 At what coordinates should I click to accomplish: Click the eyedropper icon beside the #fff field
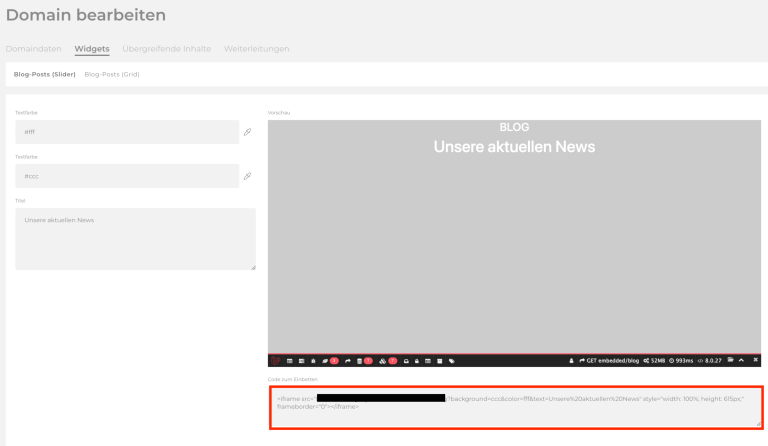(247, 132)
